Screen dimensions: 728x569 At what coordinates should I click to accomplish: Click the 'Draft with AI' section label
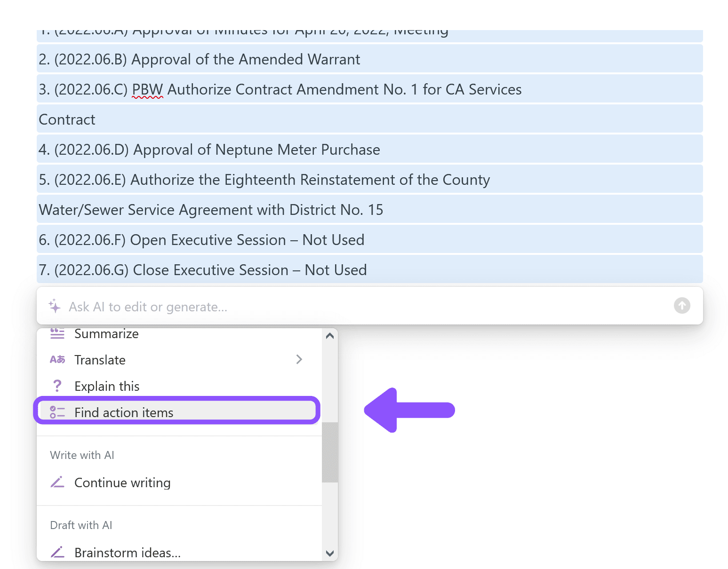[81, 525]
